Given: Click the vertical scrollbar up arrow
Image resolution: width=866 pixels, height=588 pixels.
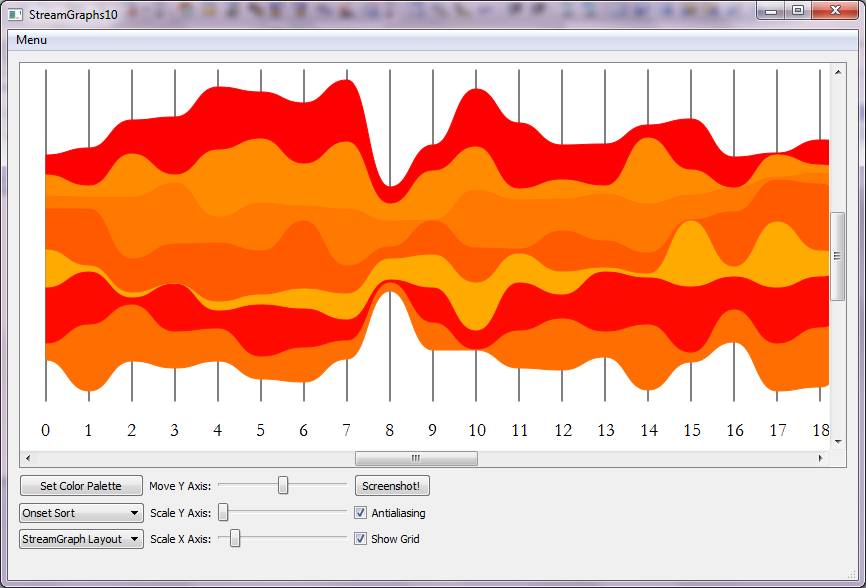Looking at the screenshot, I should click(838, 72).
